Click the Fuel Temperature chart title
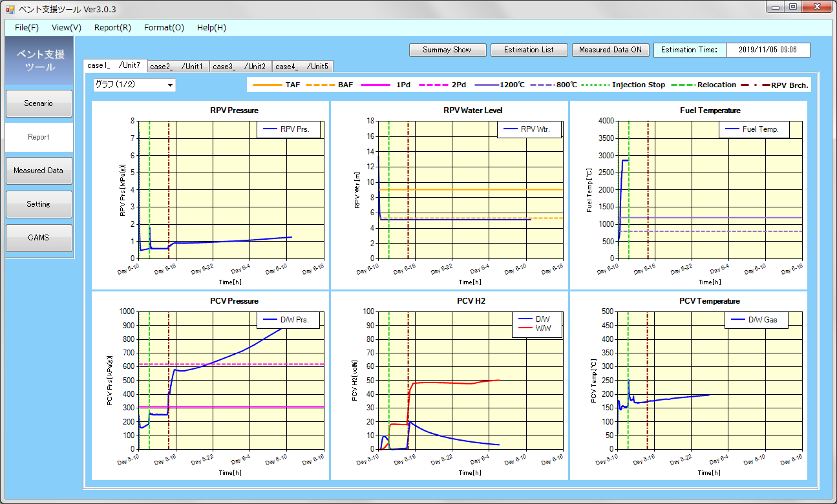The width and height of the screenshot is (837, 504). pos(710,110)
